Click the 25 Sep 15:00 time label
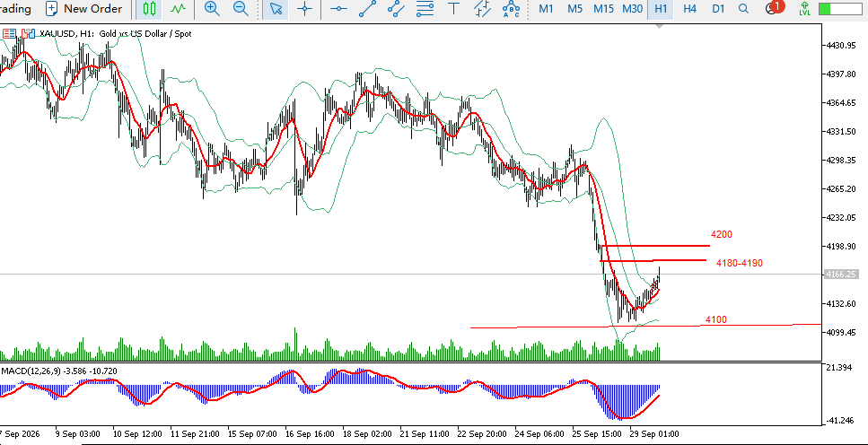This screenshot has height=445, width=868. 596,433
